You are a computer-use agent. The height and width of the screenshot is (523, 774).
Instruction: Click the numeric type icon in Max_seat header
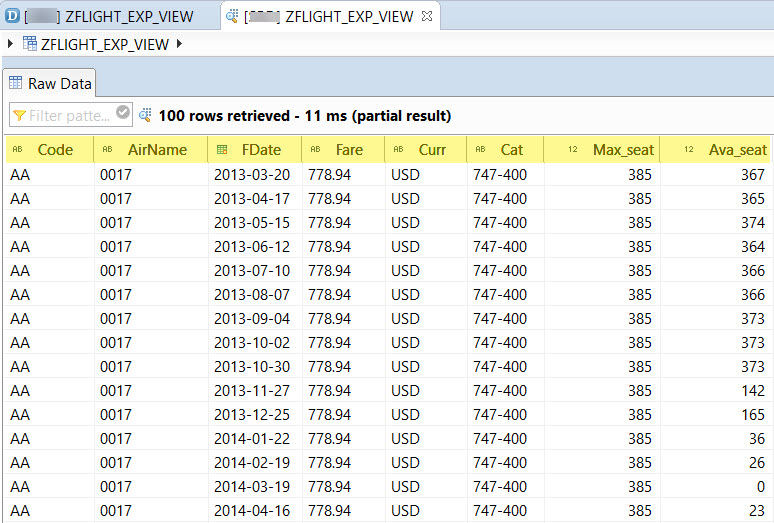pyautogui.click(x=573, y=149)
